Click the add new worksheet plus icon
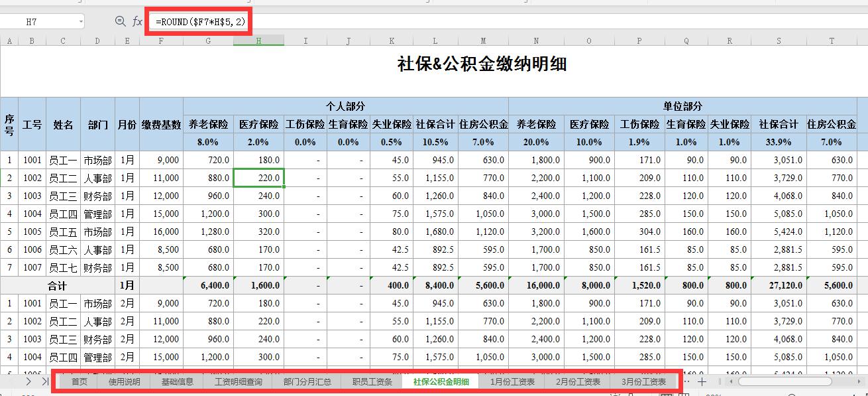868x396 pixels. coord(701,381)
